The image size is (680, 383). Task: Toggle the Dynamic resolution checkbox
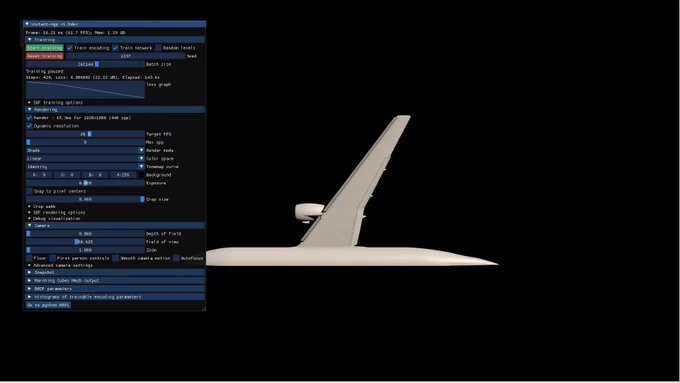29,126
